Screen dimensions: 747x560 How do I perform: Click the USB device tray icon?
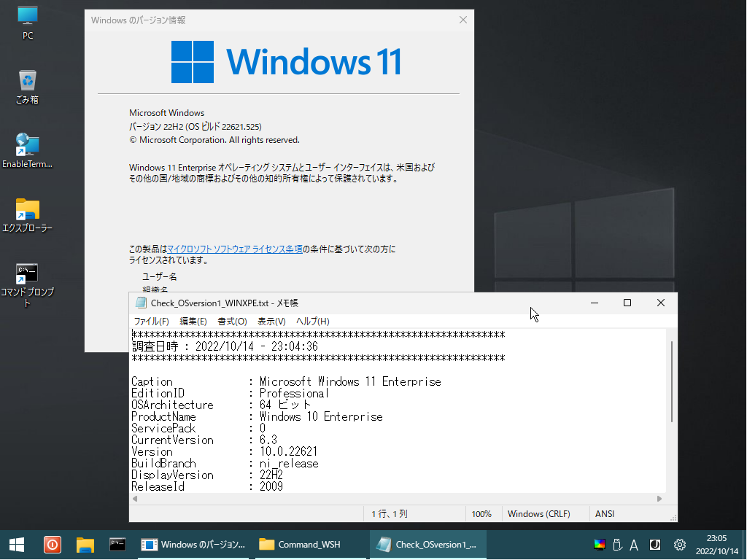(617, 545)
